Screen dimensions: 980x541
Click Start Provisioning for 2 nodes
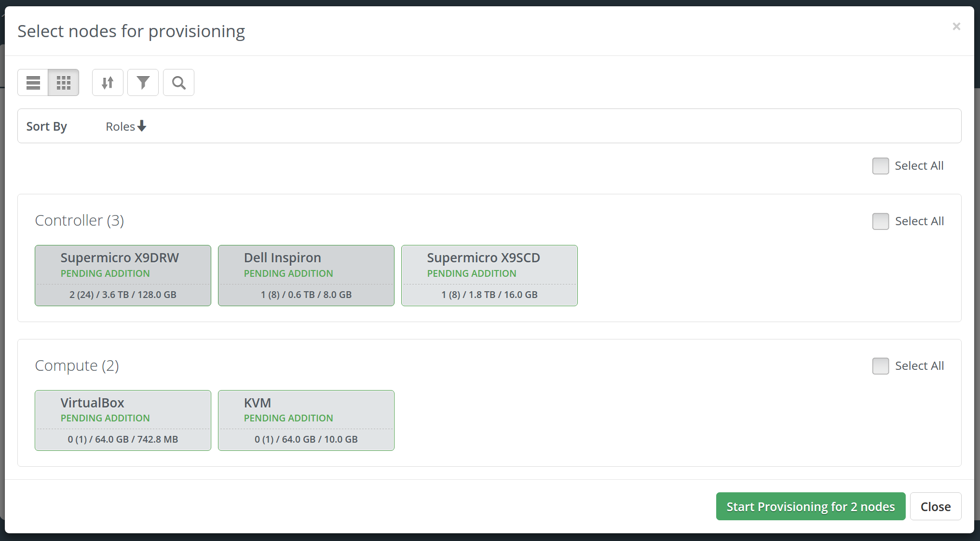(x=810, y=506)
